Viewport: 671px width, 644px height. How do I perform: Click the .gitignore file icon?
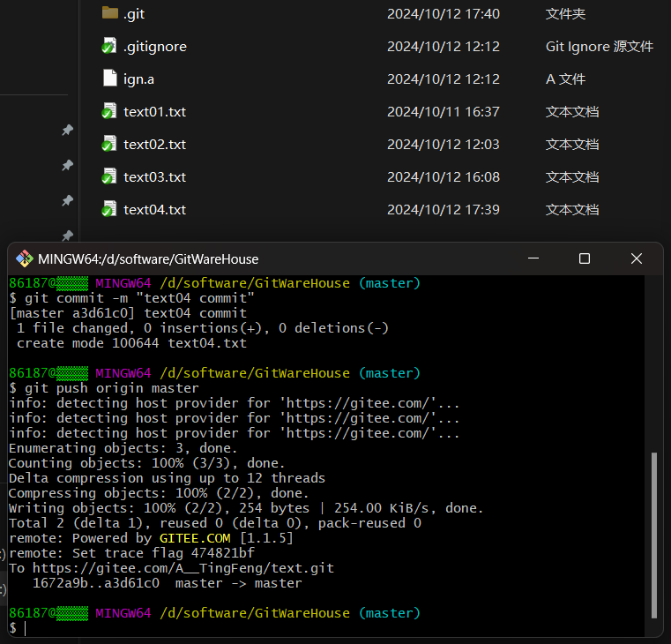point(109,46)
